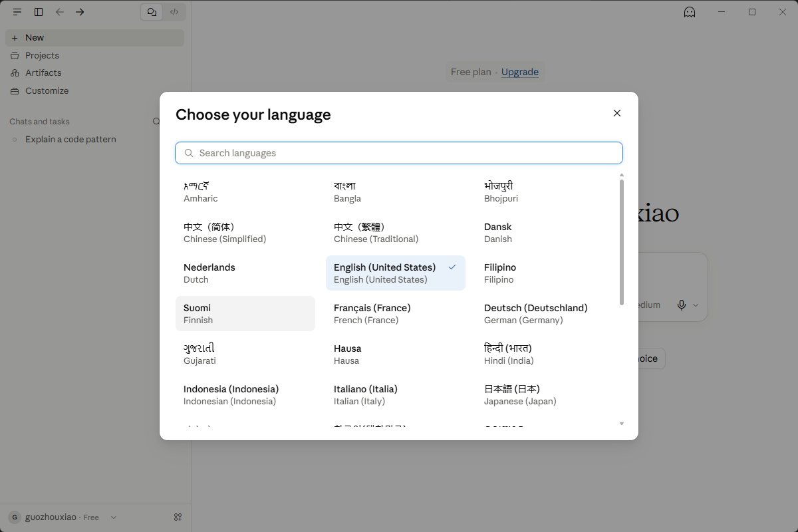
Task: Click the language list scrollbar thumb
Action: coord(622,242)
